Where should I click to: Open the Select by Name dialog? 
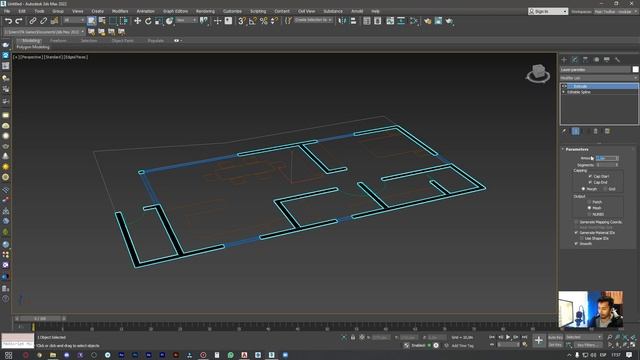point(102,20)
